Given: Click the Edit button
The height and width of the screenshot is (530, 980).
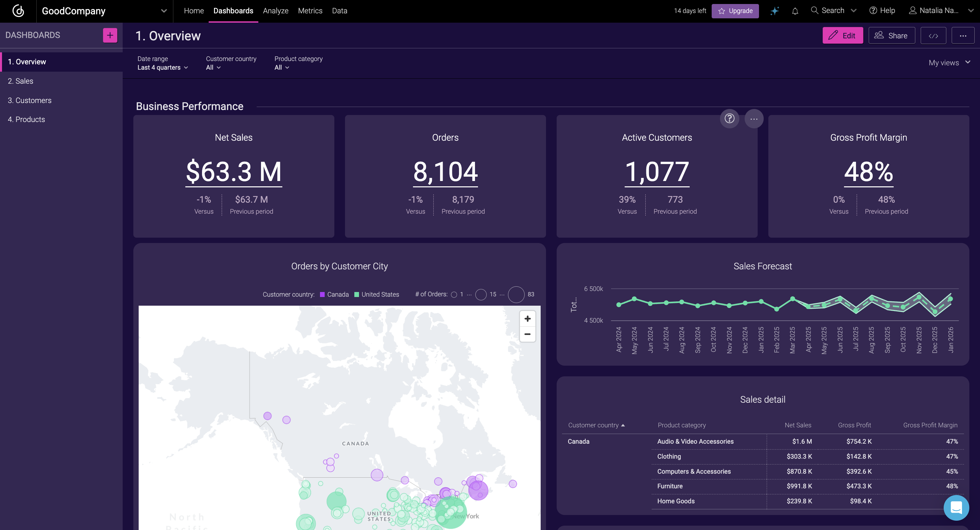Looking at the screenshot, I should tap(842, 35).
